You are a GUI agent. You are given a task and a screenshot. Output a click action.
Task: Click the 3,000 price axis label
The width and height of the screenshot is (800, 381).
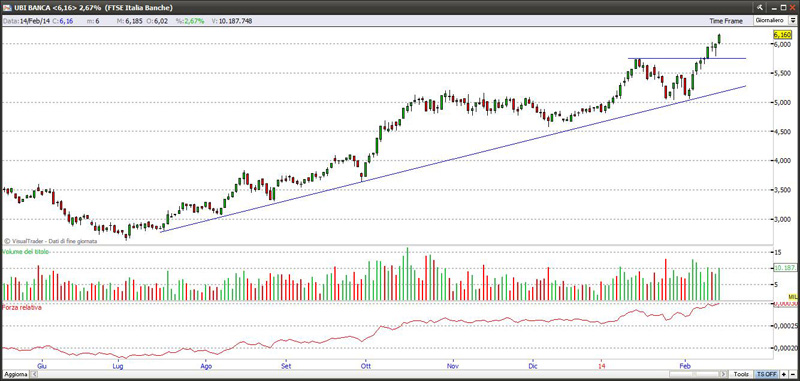[x=782, y=219]
